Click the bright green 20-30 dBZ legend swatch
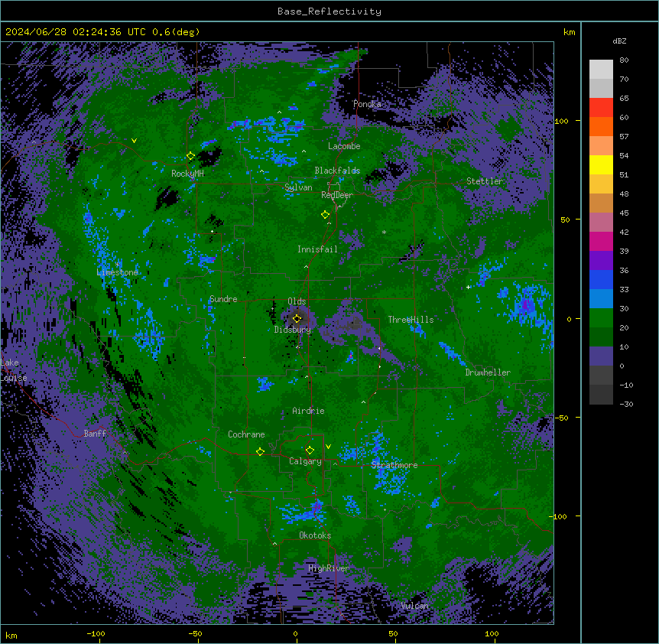The width and height of the screenshot is (659, 644). [x=601, y=318]
